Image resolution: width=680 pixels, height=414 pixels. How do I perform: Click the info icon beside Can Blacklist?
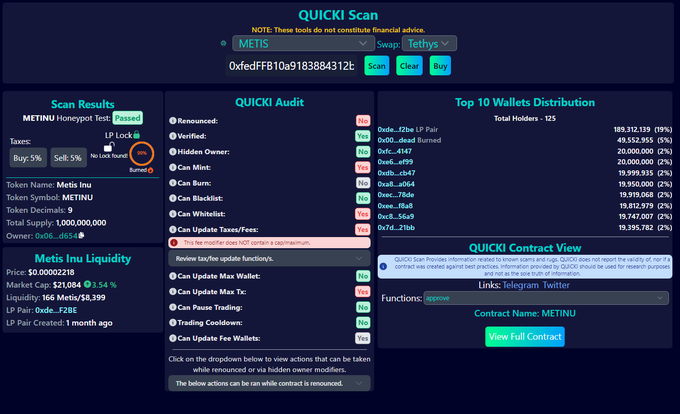click(x=173, y=199)
